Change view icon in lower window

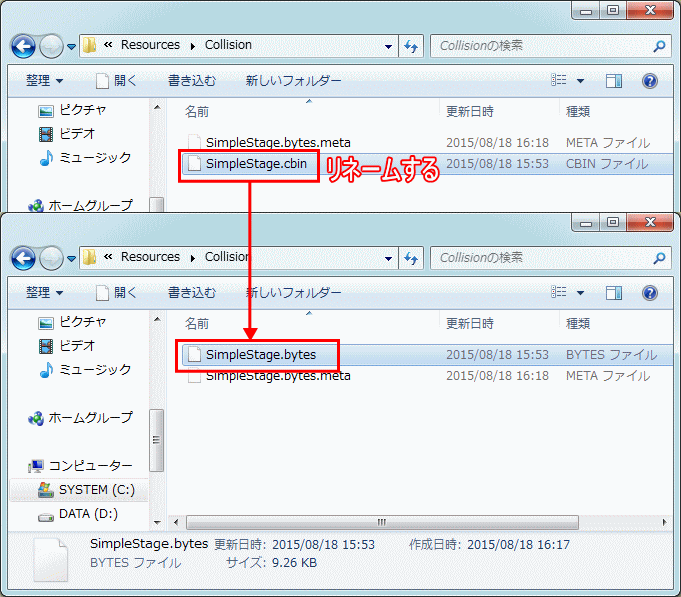point(559,292)
